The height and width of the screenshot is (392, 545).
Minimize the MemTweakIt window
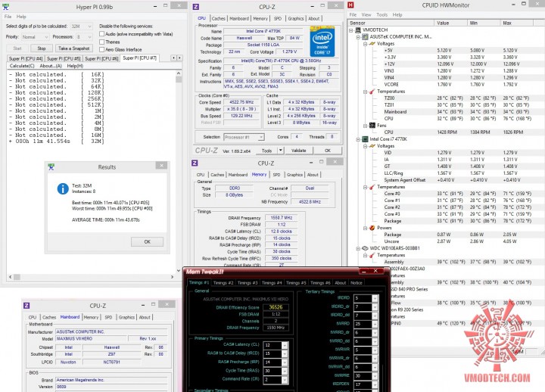[364, 271]
